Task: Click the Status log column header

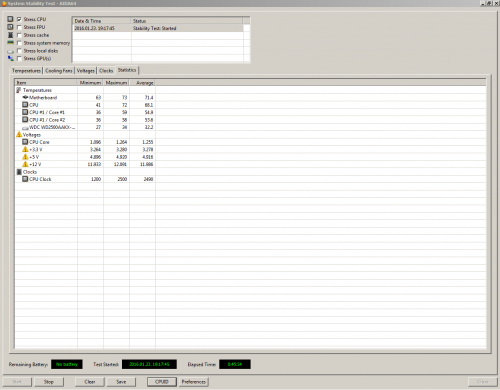Action: click(x=187, y=21)
